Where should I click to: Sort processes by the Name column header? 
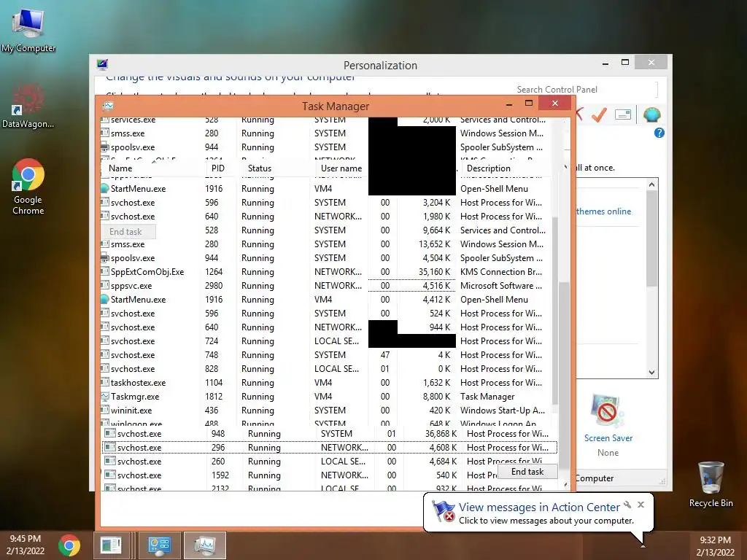click(x=120, y=168)
